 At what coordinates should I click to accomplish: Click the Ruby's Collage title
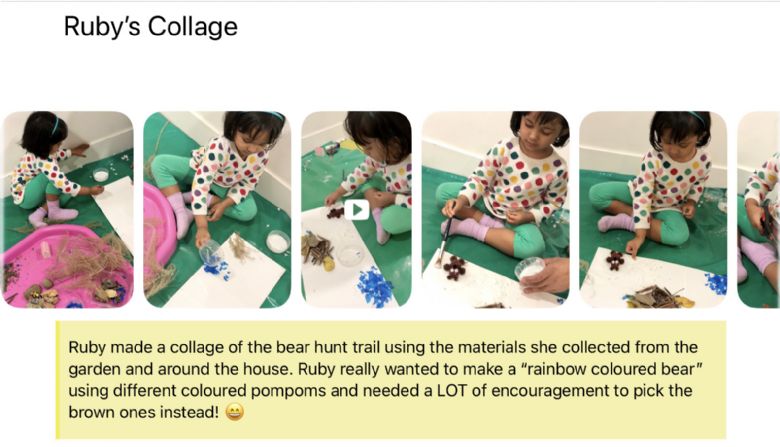coord(151,27)
